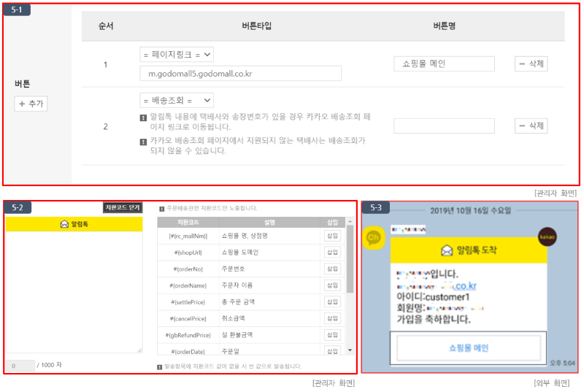This screenshot has width=584, height=392.
Task: Delete the 배송조회 row with 삭제
Action: click(x=531, y=126)
